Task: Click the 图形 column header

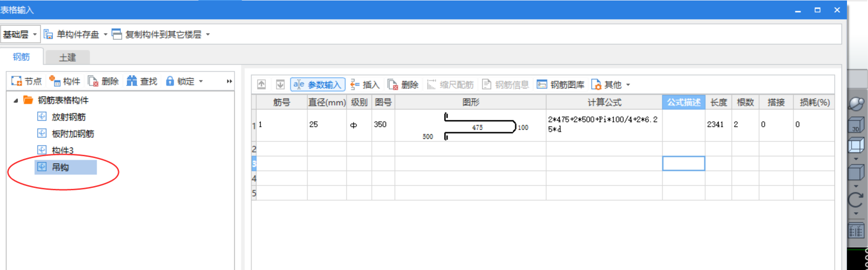Action: 471,102
